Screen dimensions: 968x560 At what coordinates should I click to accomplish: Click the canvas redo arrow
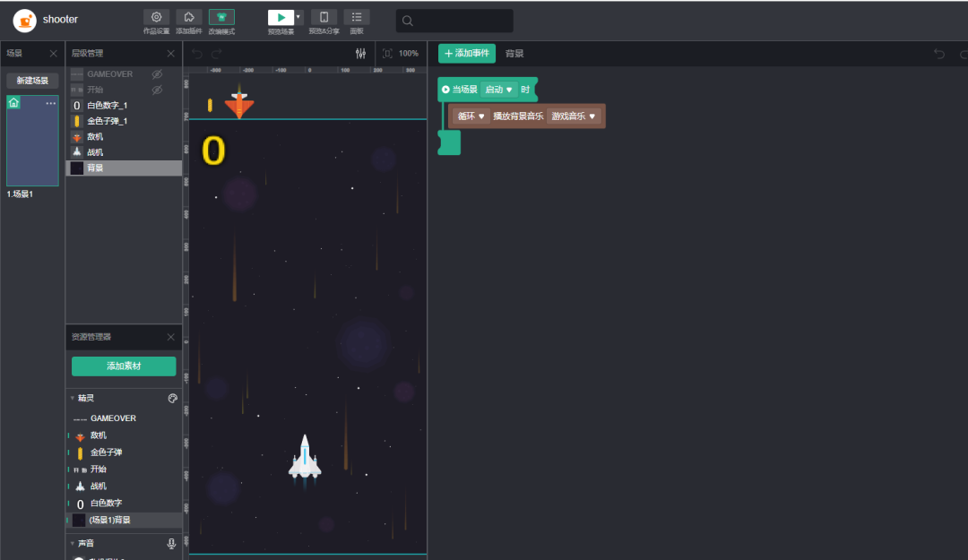[x=217, y=54]
